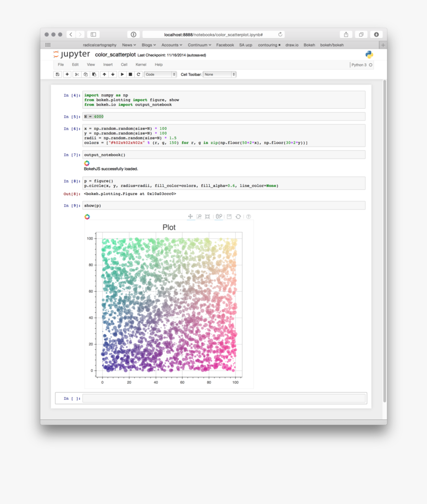Insert a new cell with the plus icon
The width and height of the screenshot is (427, 504).
(67, 74)
